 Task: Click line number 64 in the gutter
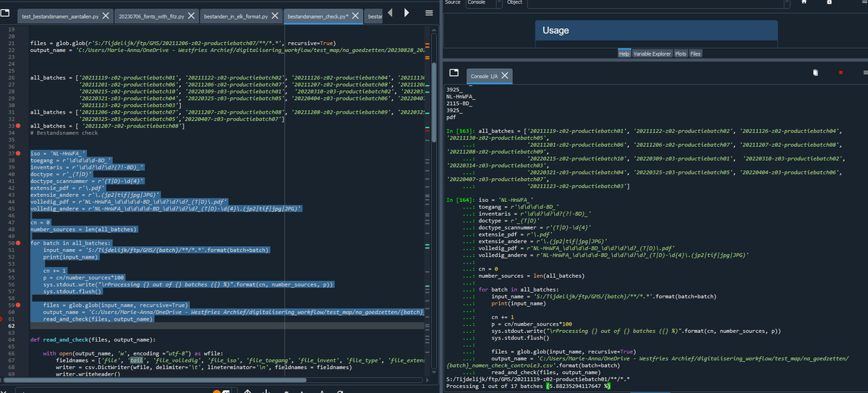point(11,339)
